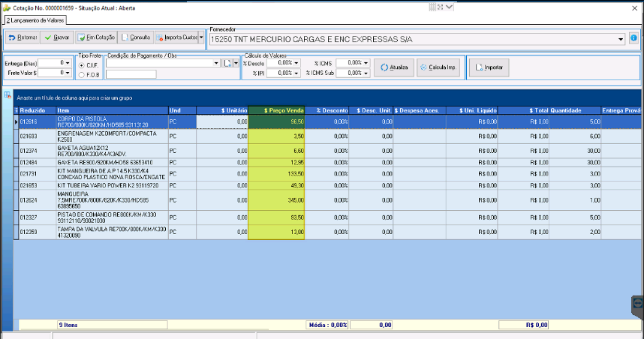Click the grid layout icon in title bar
Image resolution: width=644 pixels, height=339 pixels.
[432, 7]
